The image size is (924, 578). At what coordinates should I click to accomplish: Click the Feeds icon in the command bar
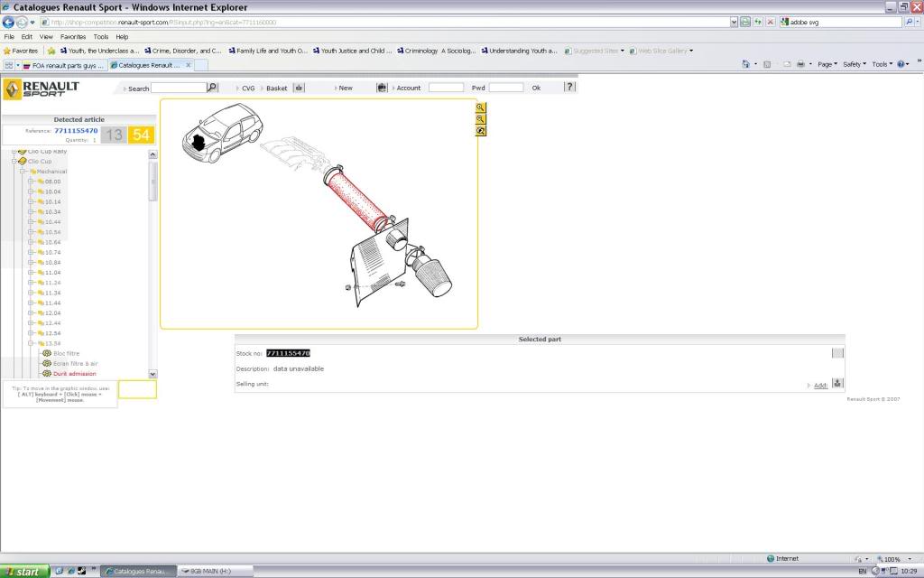coord(767,64)
